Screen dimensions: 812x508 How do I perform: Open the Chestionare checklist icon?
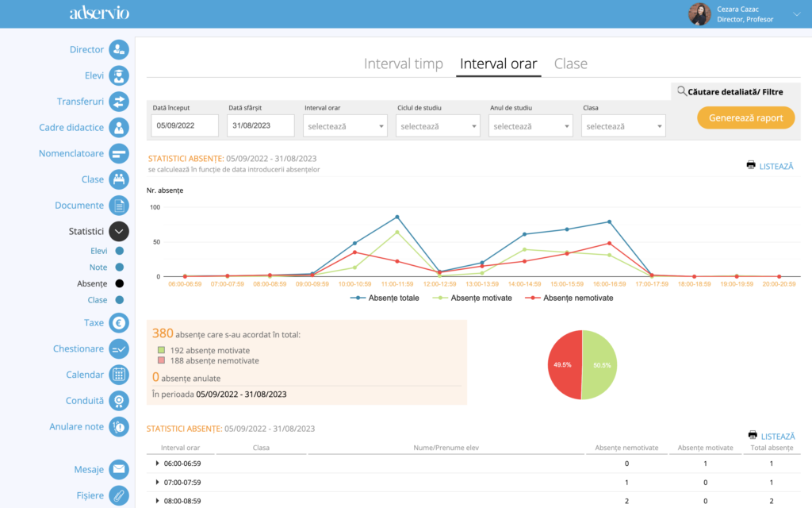point(119,349)
